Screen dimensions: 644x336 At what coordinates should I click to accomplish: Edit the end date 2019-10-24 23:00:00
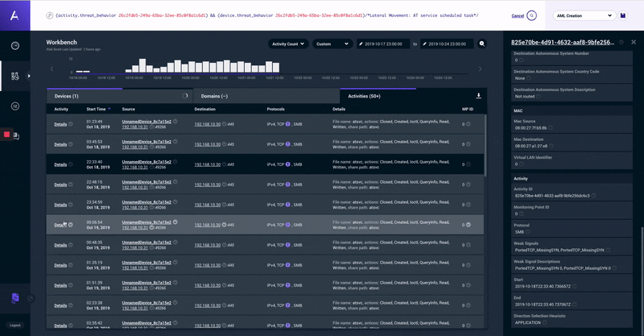pyautogui.click(x=447, y=44)
